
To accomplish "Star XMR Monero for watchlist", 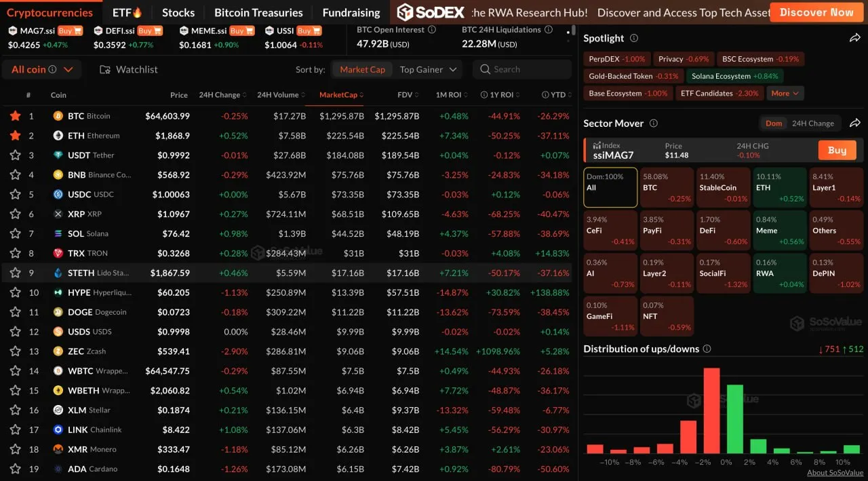I will click(15, 450).
